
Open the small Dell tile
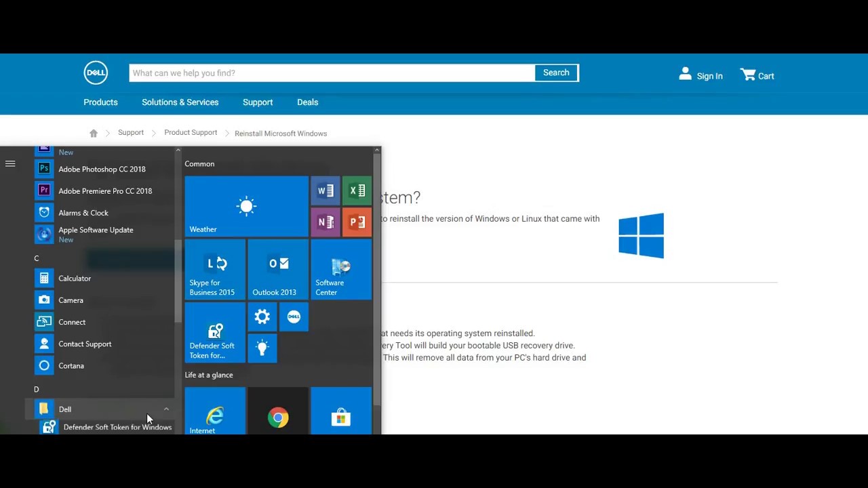coord(294,317)
